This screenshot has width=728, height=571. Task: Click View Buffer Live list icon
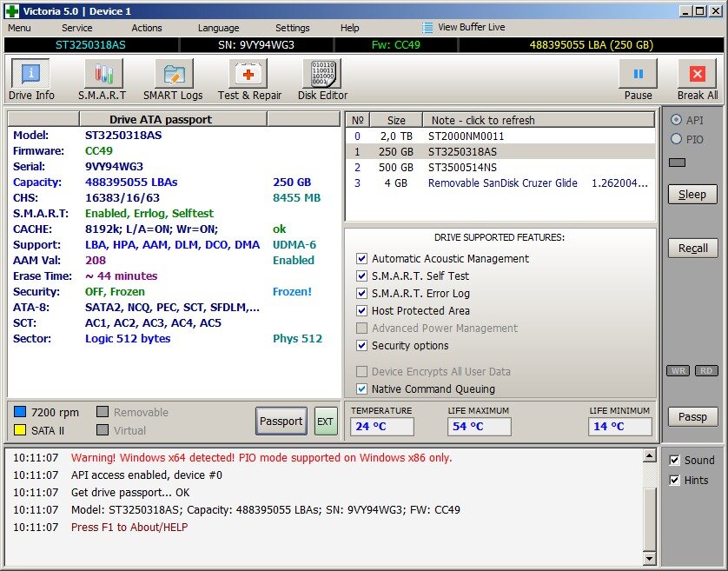(427, 28)
